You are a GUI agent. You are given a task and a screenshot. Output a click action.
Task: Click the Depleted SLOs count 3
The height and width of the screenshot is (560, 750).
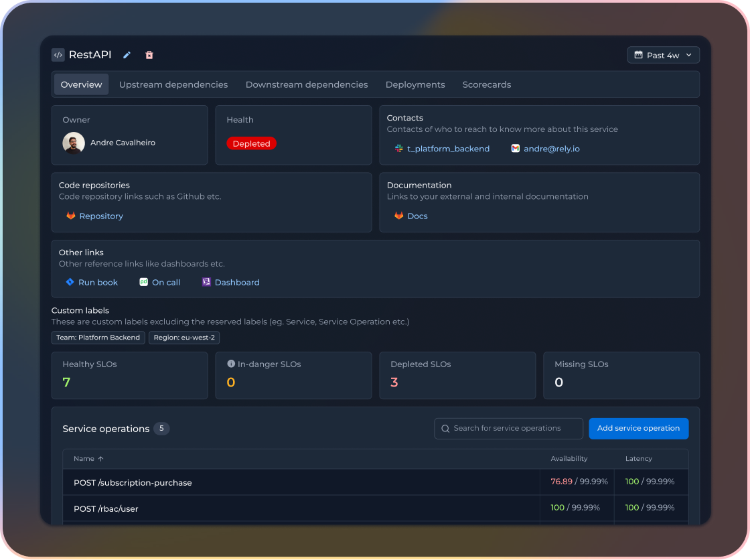click(394, 382)
